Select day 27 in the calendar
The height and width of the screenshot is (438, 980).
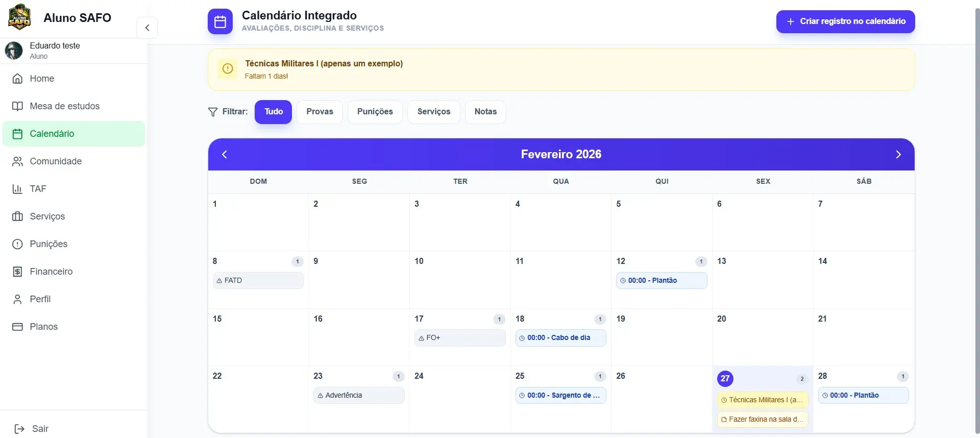coord(725,378)
